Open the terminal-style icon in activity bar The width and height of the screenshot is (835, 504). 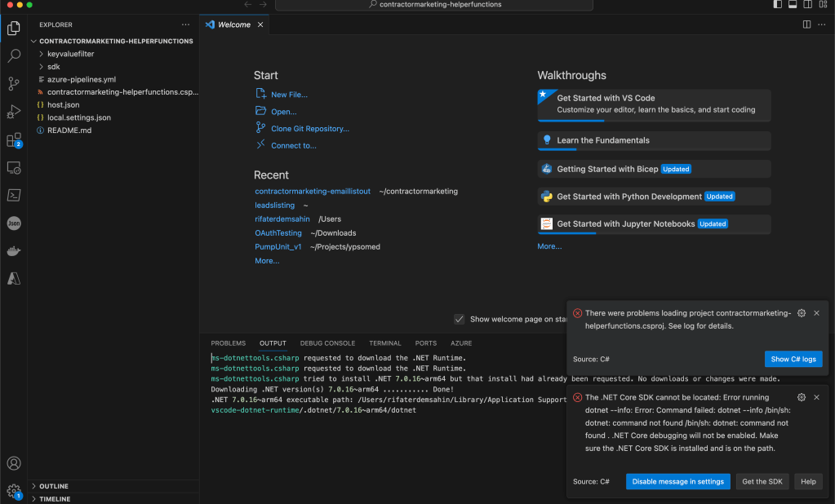(14, 195)
